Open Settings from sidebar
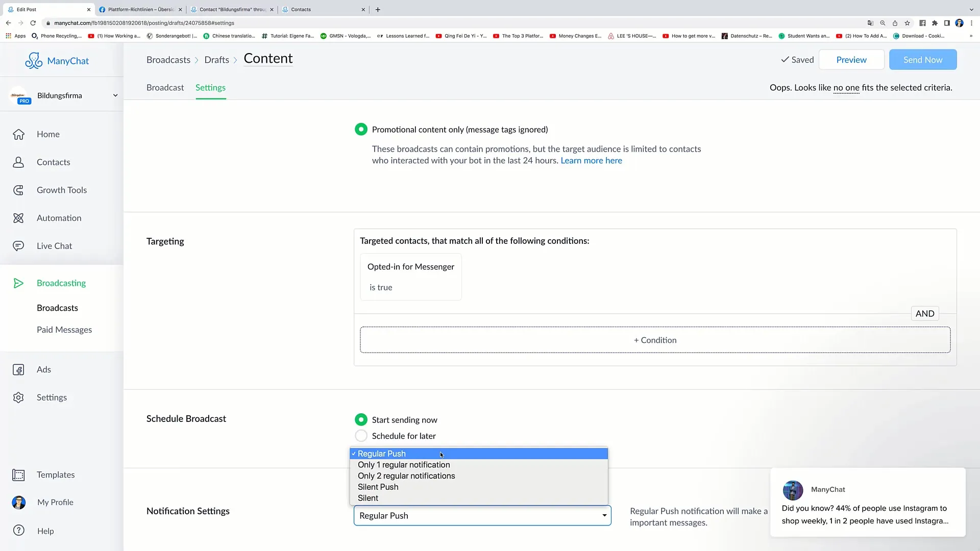980x551 pixels. tap(52, 397)
